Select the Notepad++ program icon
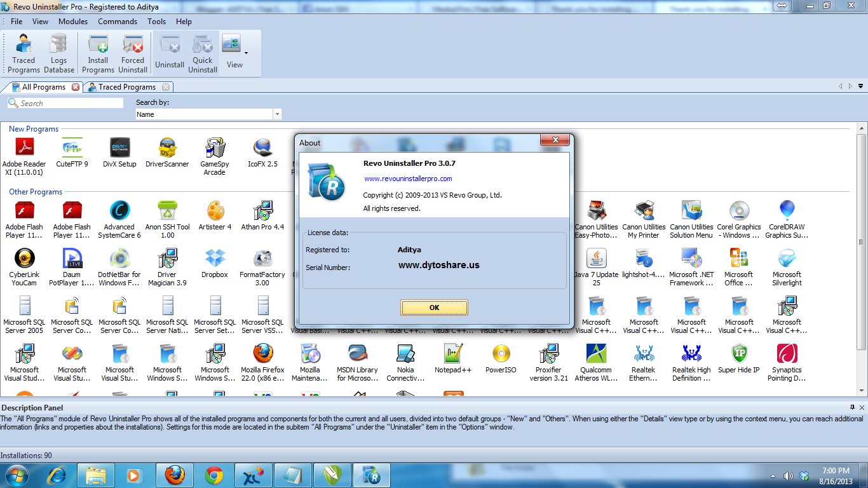 (453, 359)
